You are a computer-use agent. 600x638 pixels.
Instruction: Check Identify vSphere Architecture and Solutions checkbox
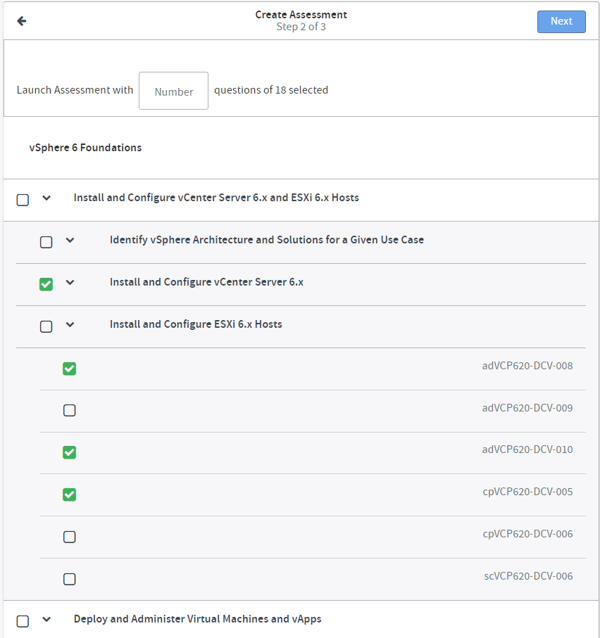click(46, 242)
